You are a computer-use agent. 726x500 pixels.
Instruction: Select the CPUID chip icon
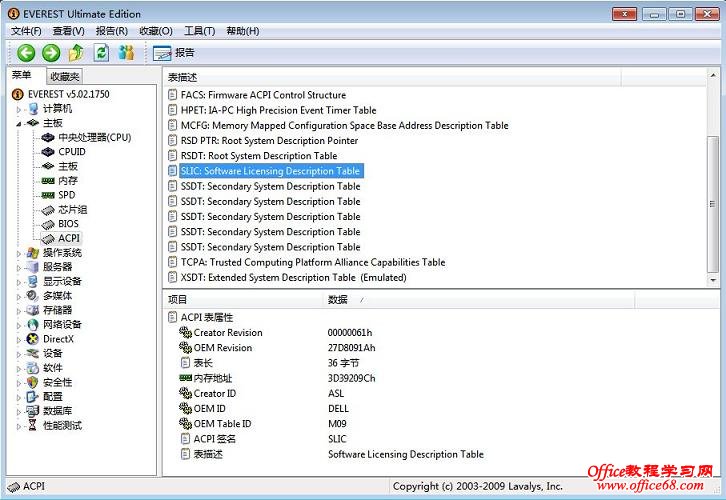(x=48, y=152)
